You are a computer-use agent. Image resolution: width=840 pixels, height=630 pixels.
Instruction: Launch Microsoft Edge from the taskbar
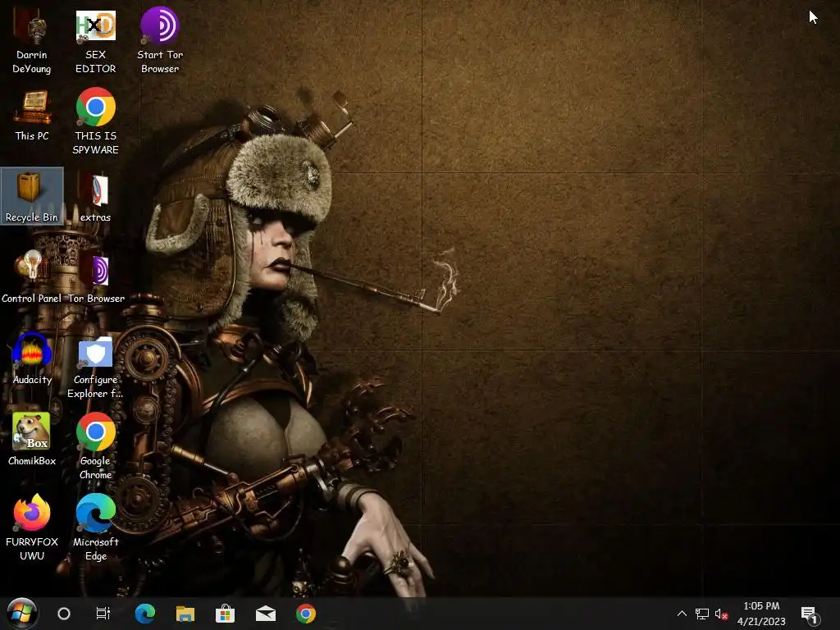click(x=144, y=614)
